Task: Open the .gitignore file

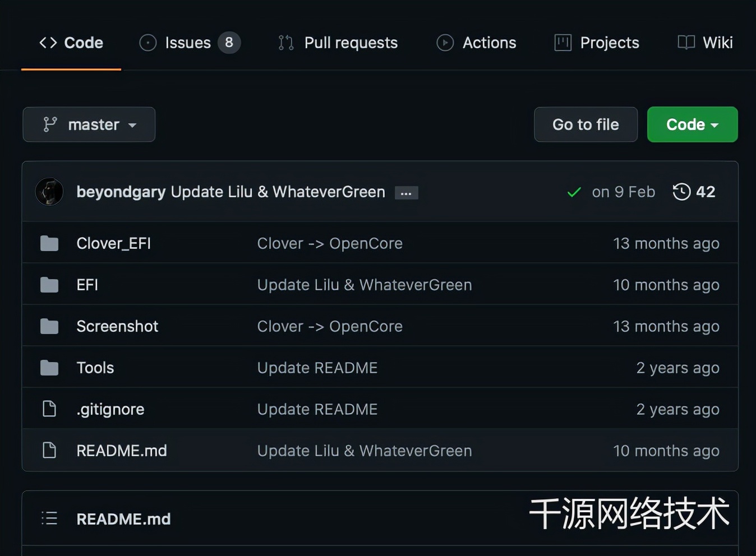Action: tap(110, 409)
